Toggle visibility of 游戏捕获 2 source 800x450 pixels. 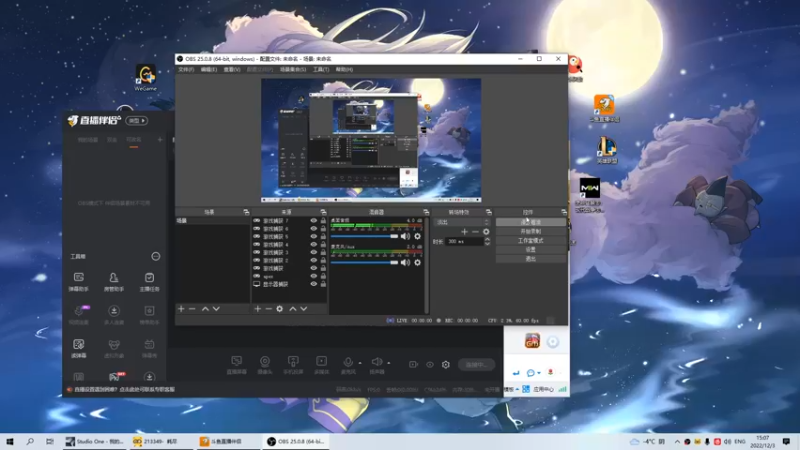(313, 260)
